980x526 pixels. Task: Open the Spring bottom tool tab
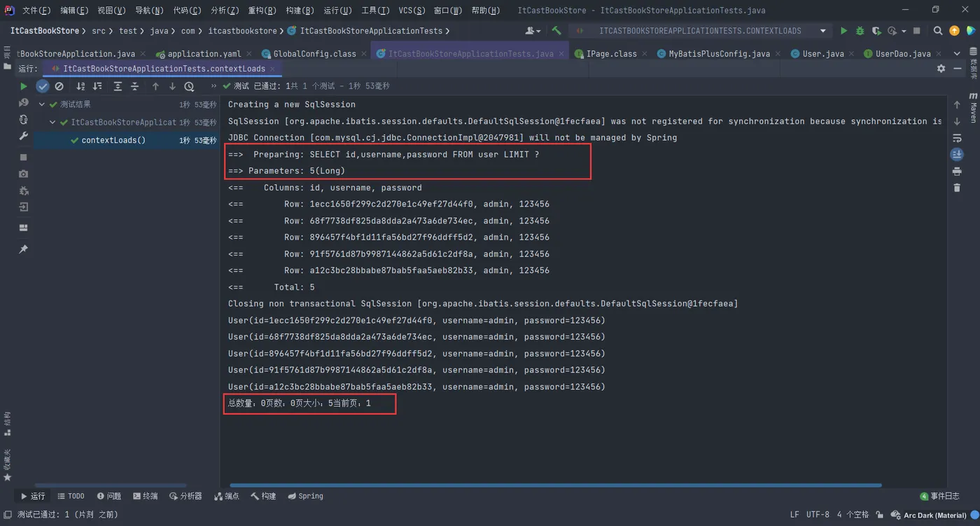pyautogui.click(x=306, y=496)
